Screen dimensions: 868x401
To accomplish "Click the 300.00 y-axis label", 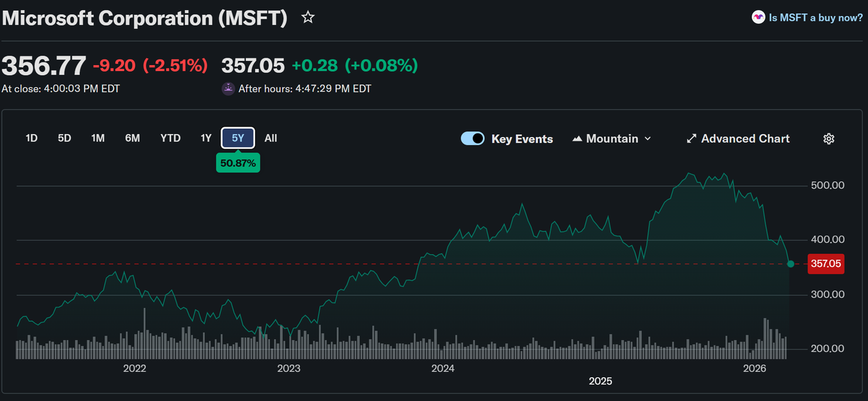I will tap(828, 295).
